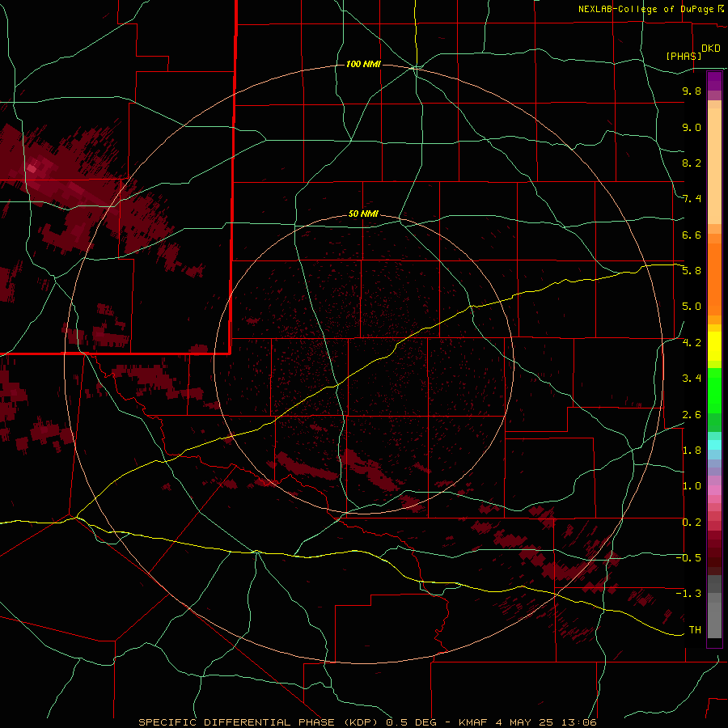Screen dimensions: 728x728
Task: Pick the pink segment of the color bar
Action: pyautogui.click(x=714, y=490)
